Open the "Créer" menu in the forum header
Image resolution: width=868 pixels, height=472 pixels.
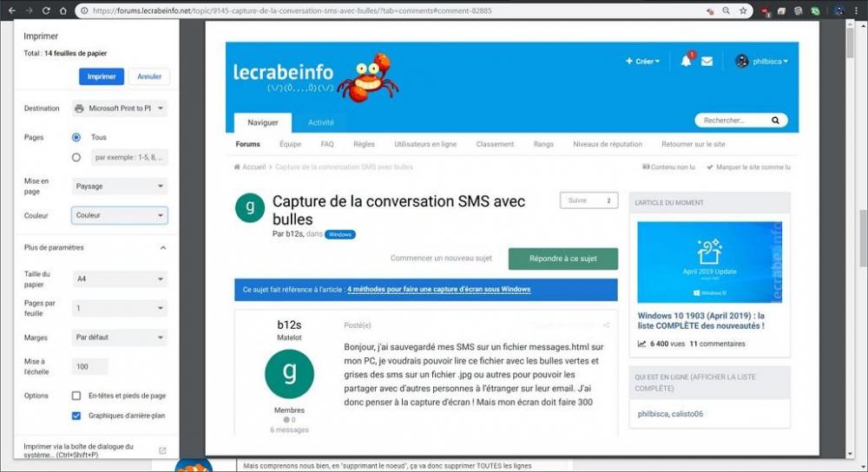[642, 62]
